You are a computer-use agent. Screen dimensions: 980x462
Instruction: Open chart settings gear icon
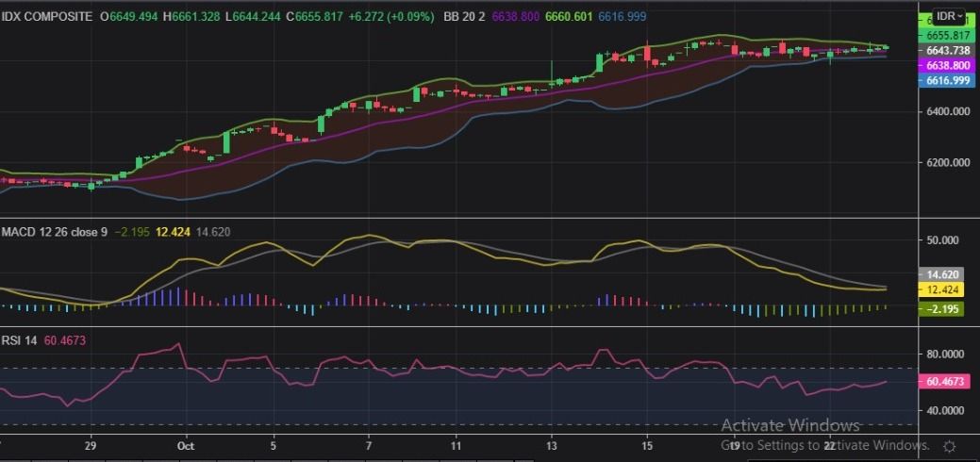click(x=949, y=446)
